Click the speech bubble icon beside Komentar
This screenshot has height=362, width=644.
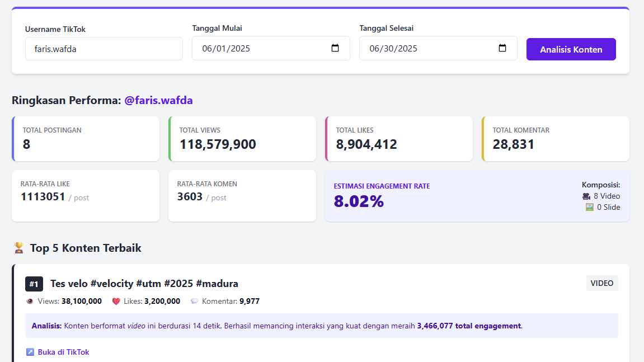(194, 301)
